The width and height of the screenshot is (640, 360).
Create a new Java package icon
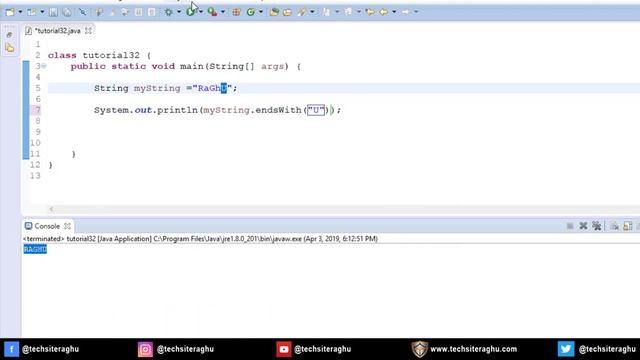click(236, 12)
